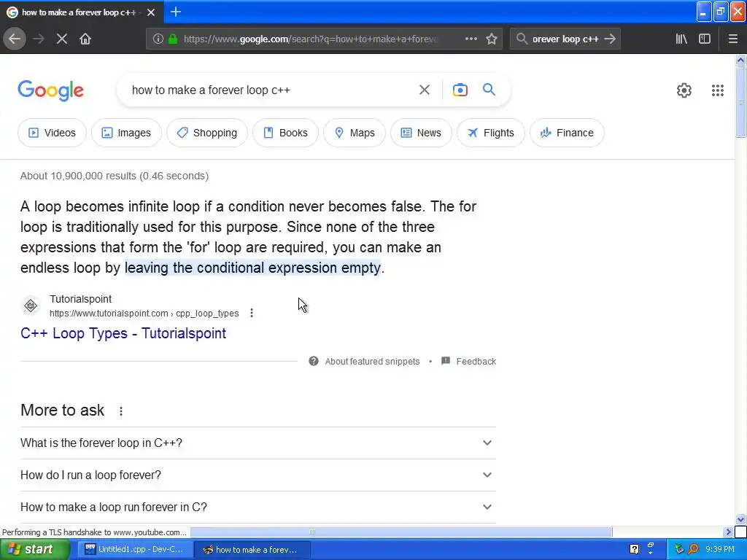This screenshot has width=747, height=560.
Task: Open page actions three-dots menu in address bar
Action: click(x=471, y=39)
